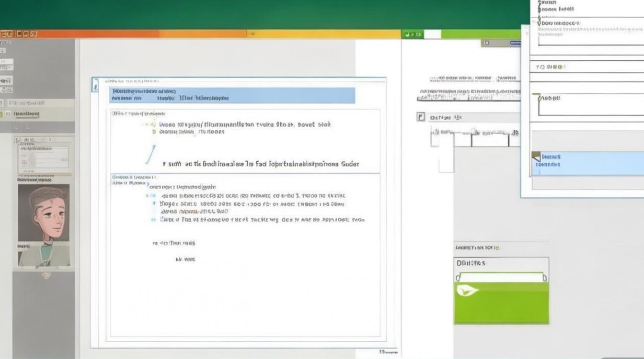This screenshot has width=644, height=359.
Task: Switch to the dark green tab on the green bar
Action: coord(413,34)
